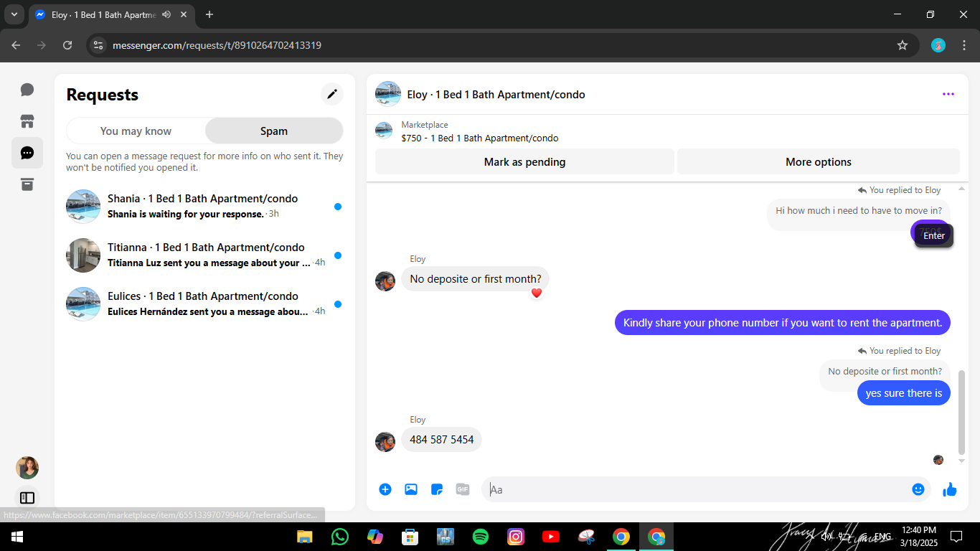
Task: View site information icon in address bar
Action: 99,45
